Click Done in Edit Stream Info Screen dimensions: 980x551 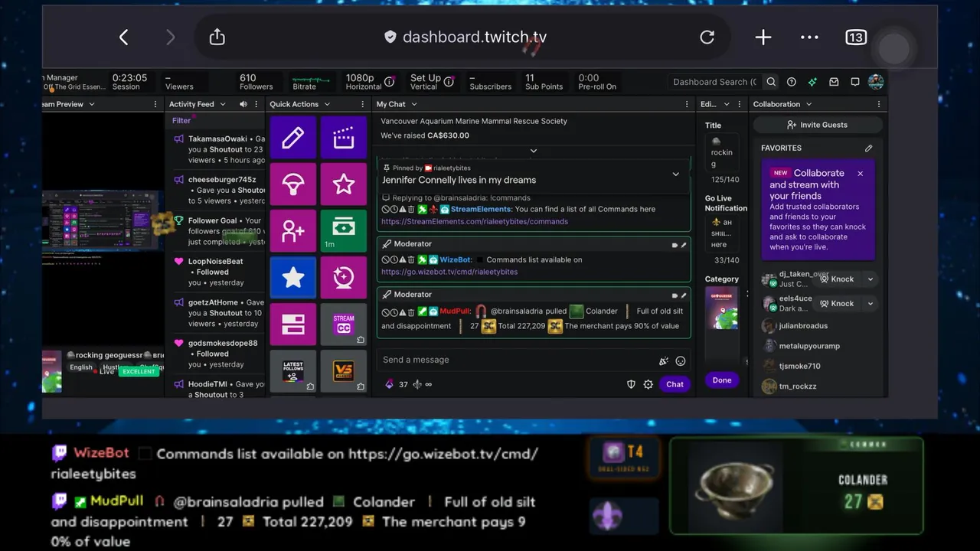pyautogui.click(x=722, y=380)
